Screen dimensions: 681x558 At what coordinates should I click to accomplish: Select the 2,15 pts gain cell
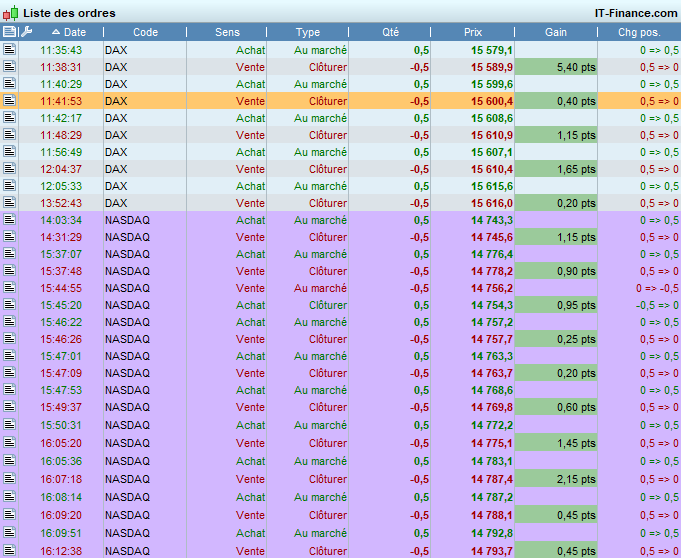pyautogui.click(x=555, y=479)
